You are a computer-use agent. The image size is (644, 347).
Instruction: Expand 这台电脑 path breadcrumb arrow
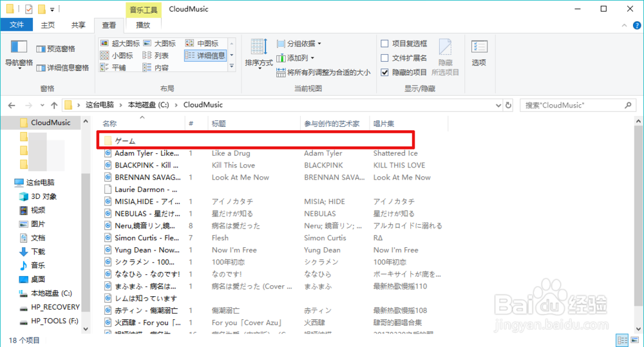pyautogui.click(x=121, y=105)
